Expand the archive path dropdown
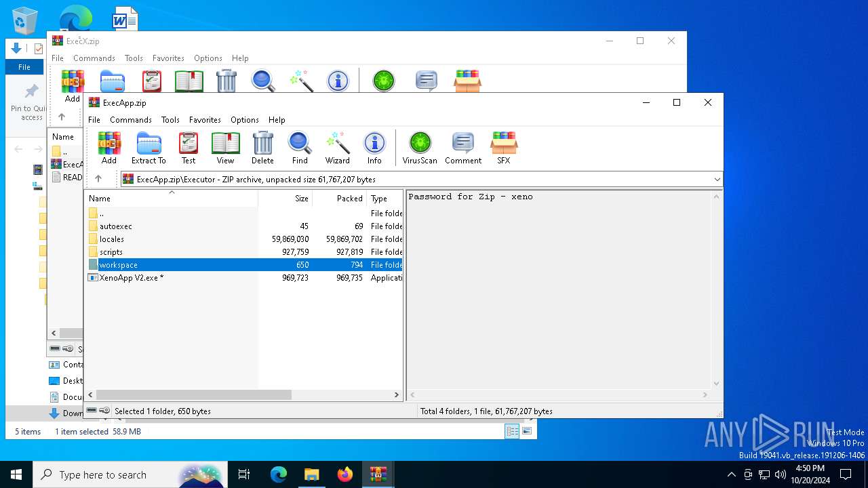This screenshot has width=868, height=488. [x=717, y=179]
